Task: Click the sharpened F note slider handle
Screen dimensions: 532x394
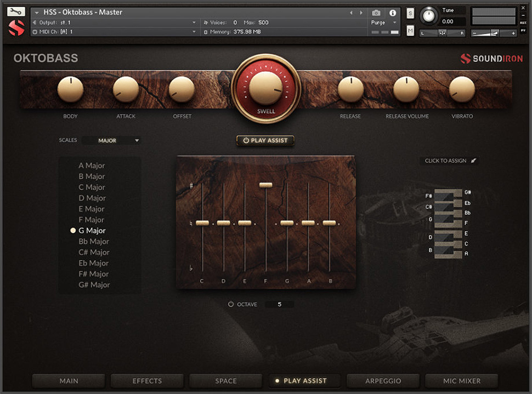Action: [x=265, y=185]
